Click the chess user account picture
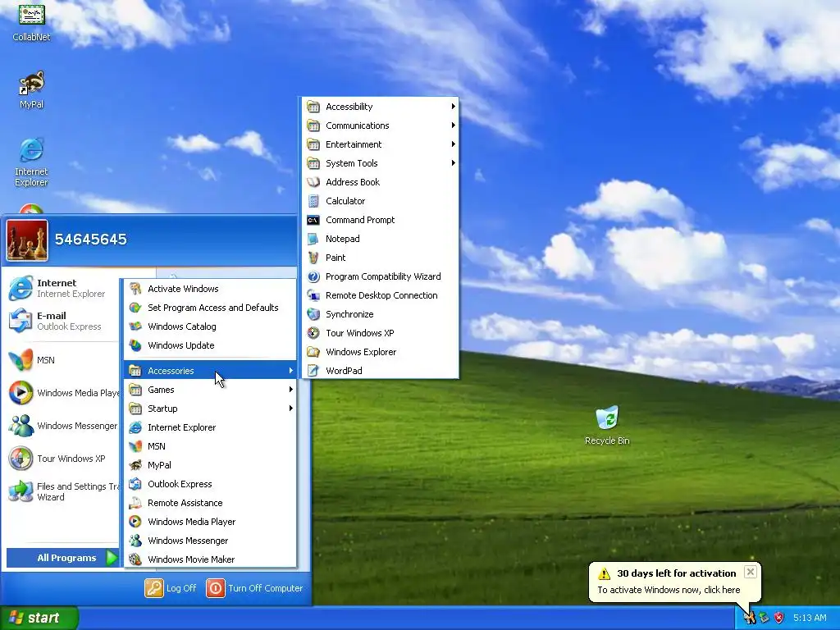Viewport: 840px width, 630px height. [27, 240]
